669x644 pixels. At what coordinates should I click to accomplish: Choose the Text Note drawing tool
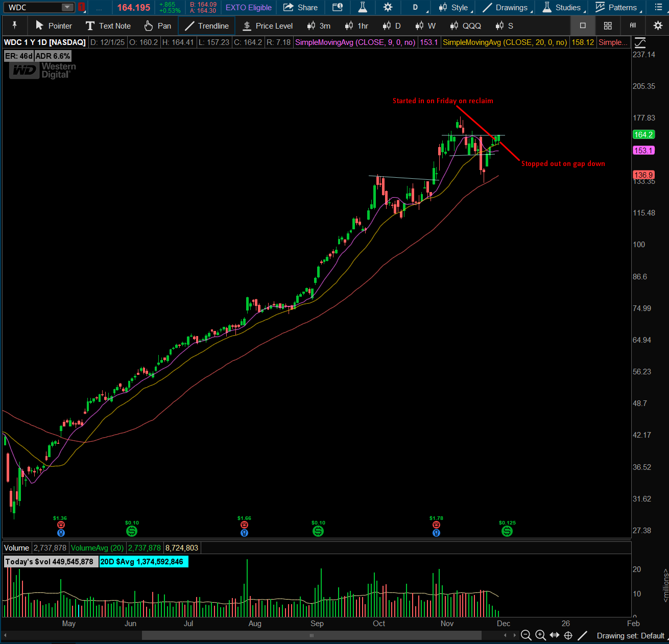(108, 26)
